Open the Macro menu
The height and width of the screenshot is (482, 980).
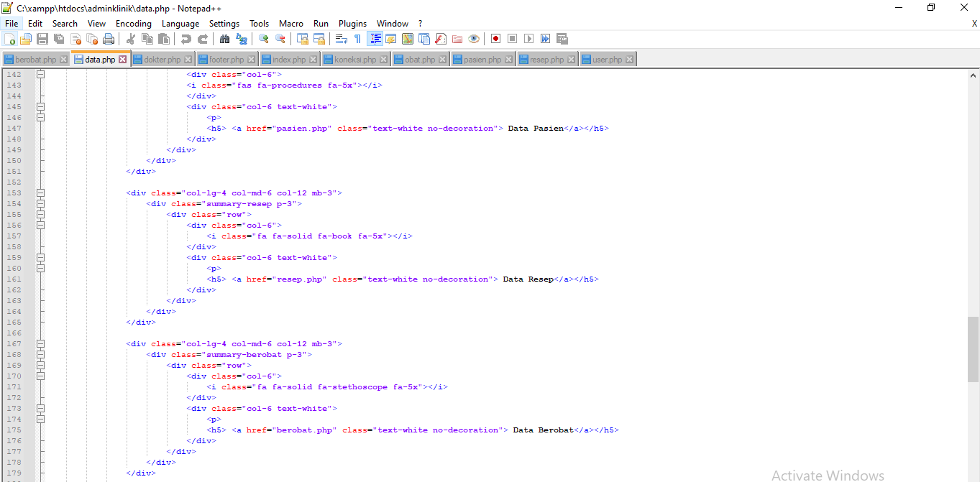[291, 24]
